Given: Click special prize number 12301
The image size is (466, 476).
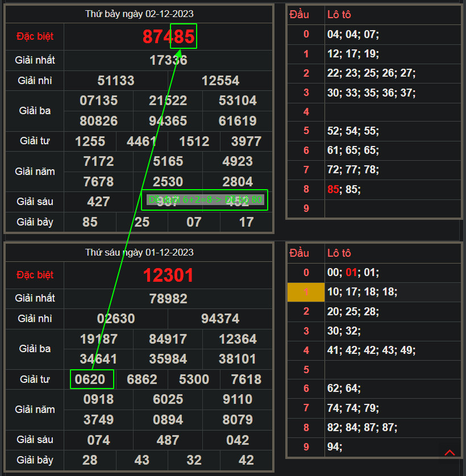Looking at the screenshot, I should pyautogui.click(x=168, y=275).
